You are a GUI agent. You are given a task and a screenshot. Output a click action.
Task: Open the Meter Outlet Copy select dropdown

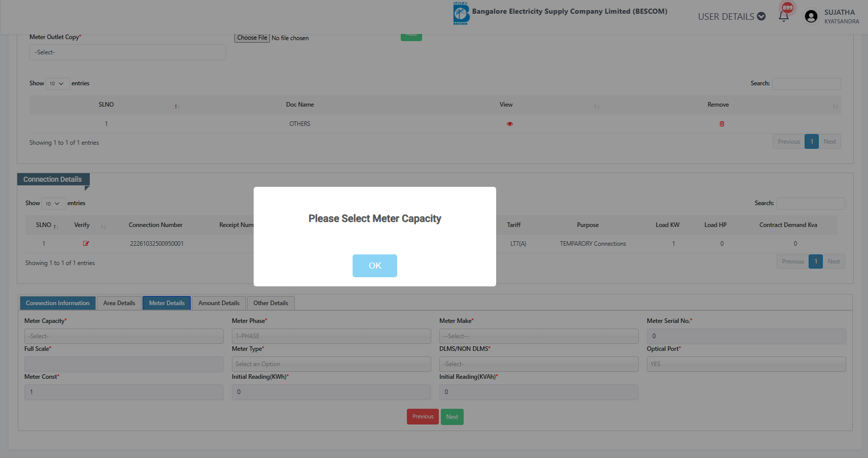point(128,52)
